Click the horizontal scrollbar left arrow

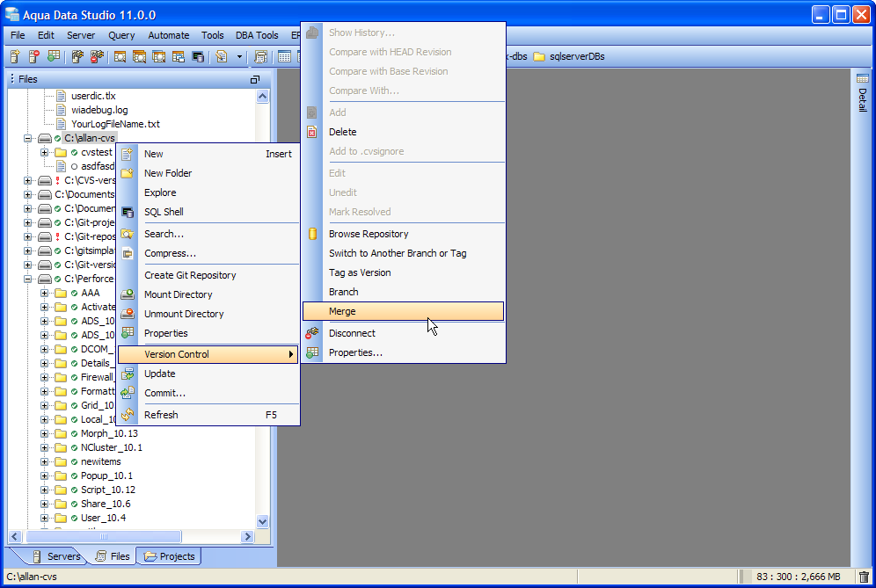[15, 537]
